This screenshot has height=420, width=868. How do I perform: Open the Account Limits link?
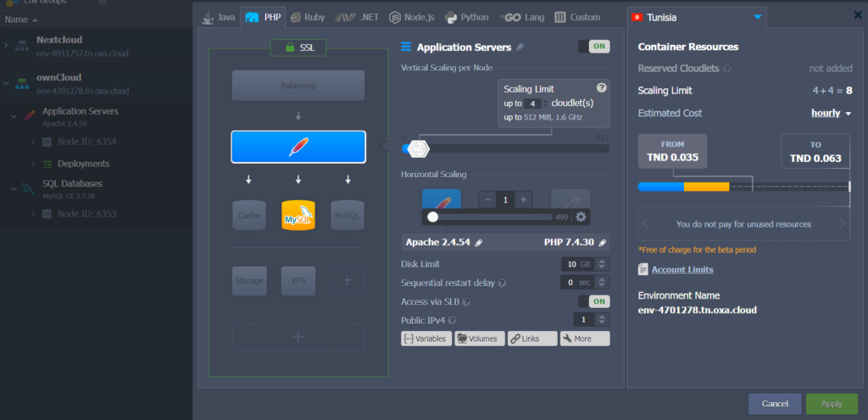click(682, 270)
